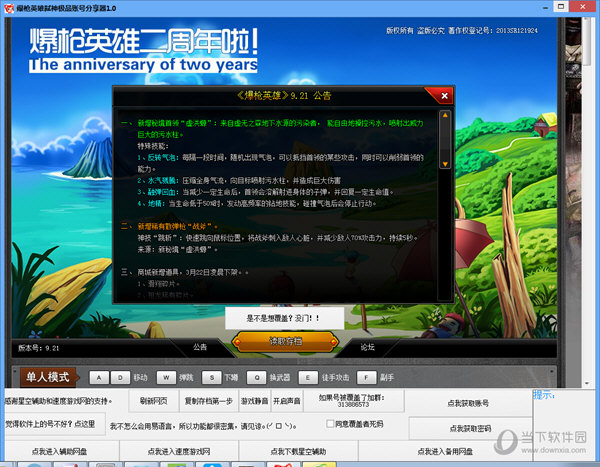Viewport: 600px width, 467px height.
Task: Toggle 开启声音 enable sound button
Action: point(288,401)
